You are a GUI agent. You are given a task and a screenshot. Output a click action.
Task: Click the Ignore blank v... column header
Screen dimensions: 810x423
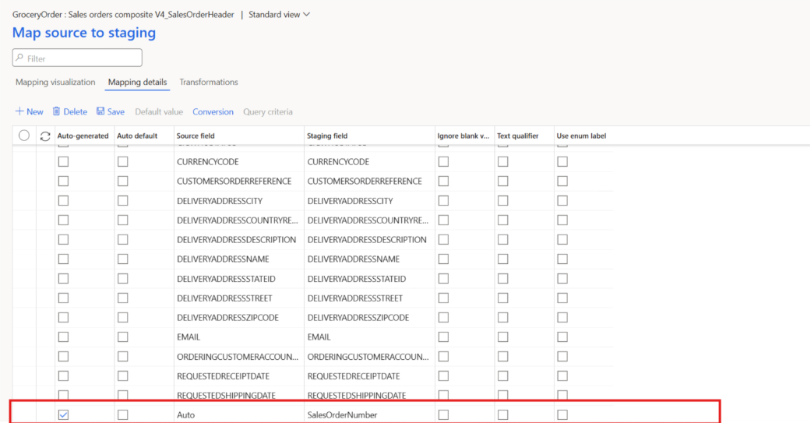click(x=463, y=136)
